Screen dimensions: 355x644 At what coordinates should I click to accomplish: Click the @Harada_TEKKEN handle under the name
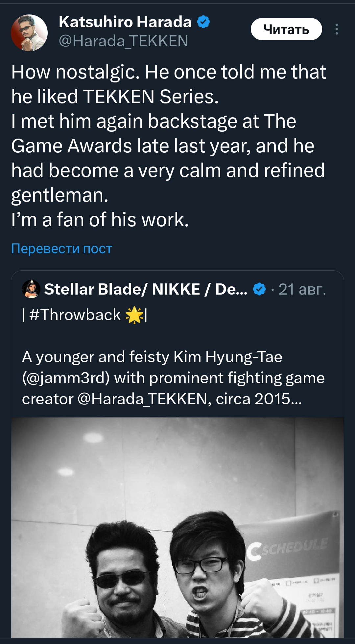123,41
